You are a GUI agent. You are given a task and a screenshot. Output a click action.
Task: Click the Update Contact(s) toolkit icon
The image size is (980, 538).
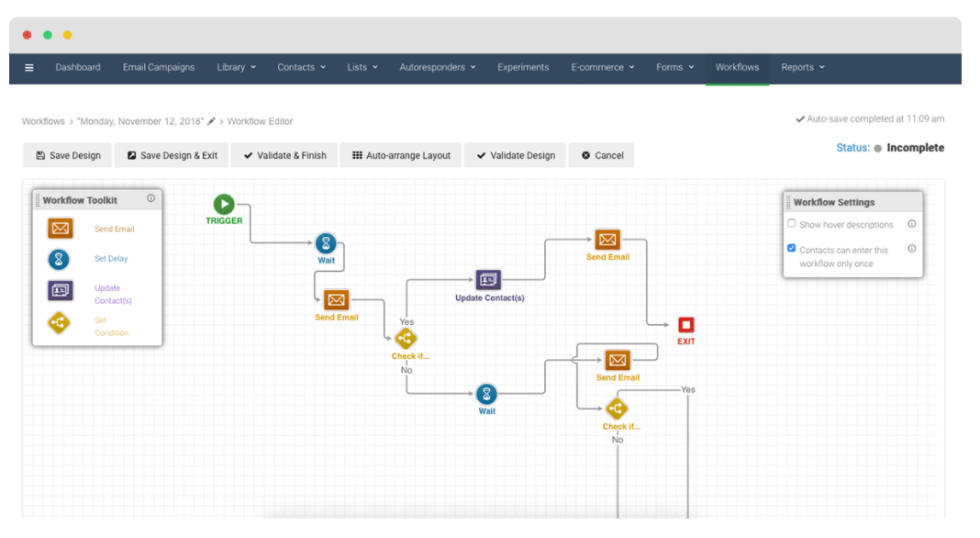(60, 290)
